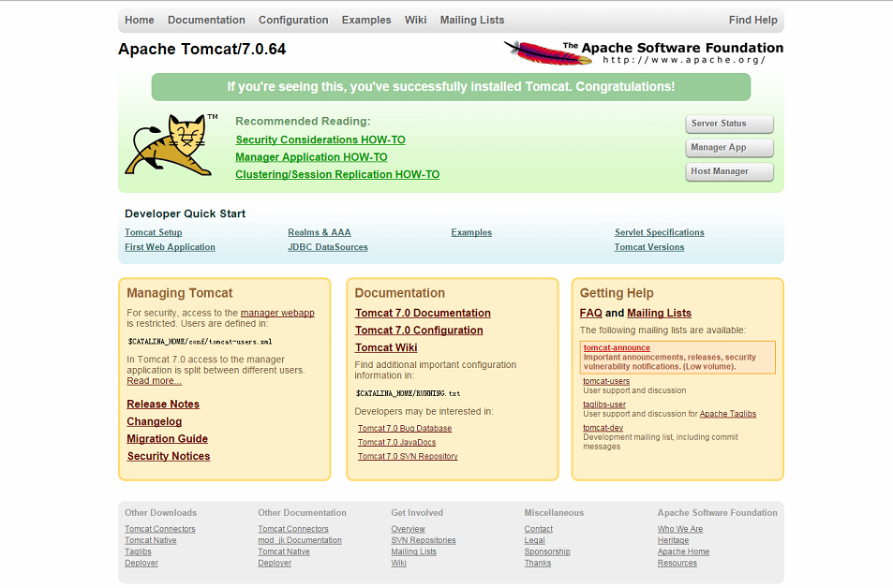The width and height of the screenshot is (893, 588).
Task: Click the Server Status button
Action: pos(729,124)
